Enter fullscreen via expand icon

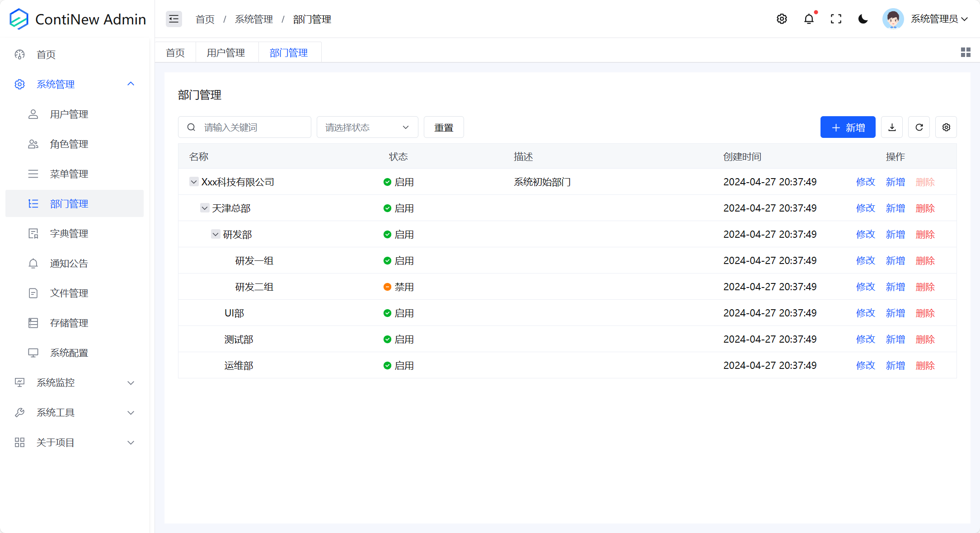[x=836, y=19]
